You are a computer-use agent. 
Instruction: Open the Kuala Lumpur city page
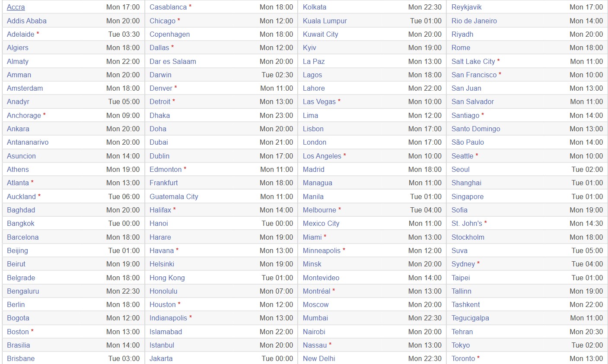click(x=325, y=21)
